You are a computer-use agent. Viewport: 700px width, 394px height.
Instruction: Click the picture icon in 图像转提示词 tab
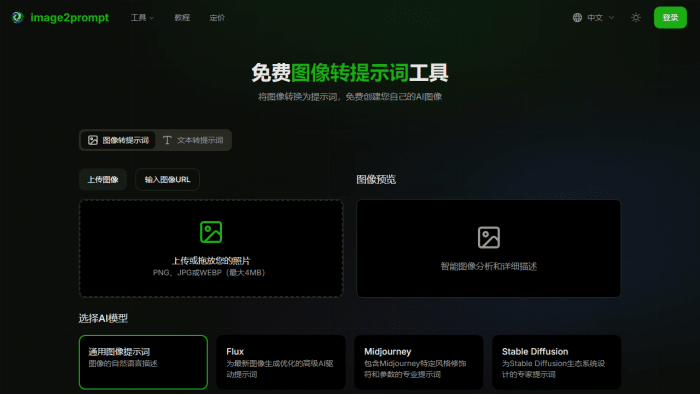click(x=93, y=140)
